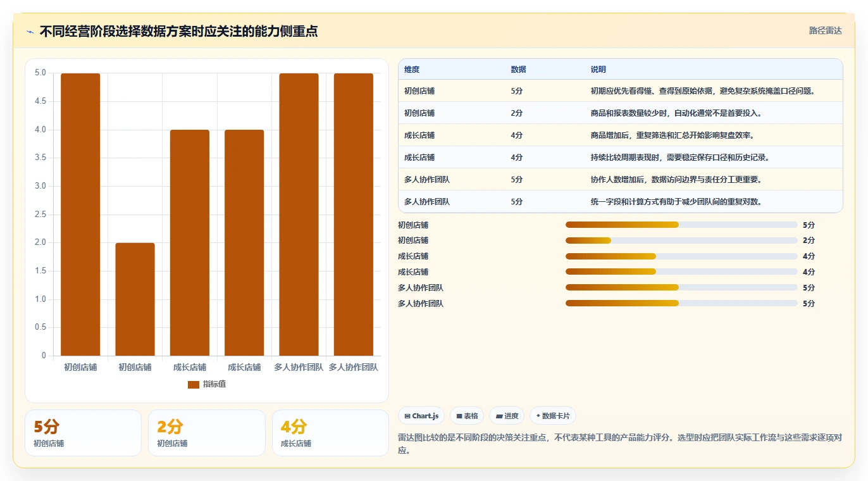Open the 4分 成长店铺 data card
The image size is (868, 481).
point(330,433)
